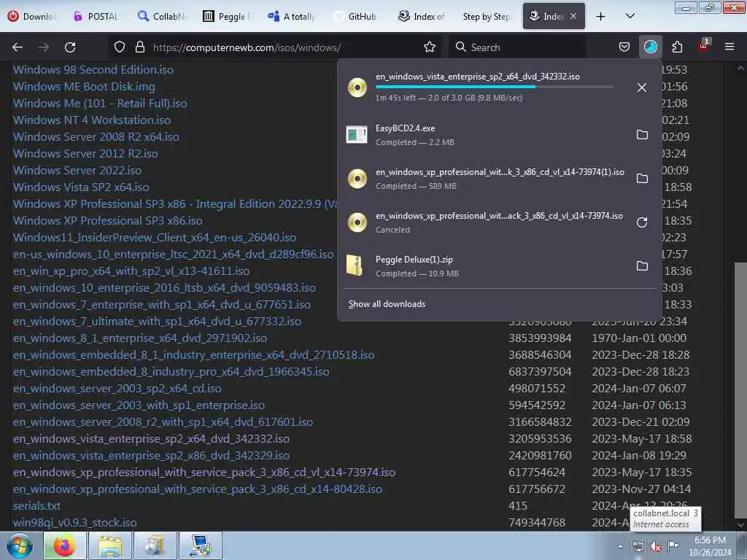
Task: Show hidden tray icons arrow
Action: 620,547
